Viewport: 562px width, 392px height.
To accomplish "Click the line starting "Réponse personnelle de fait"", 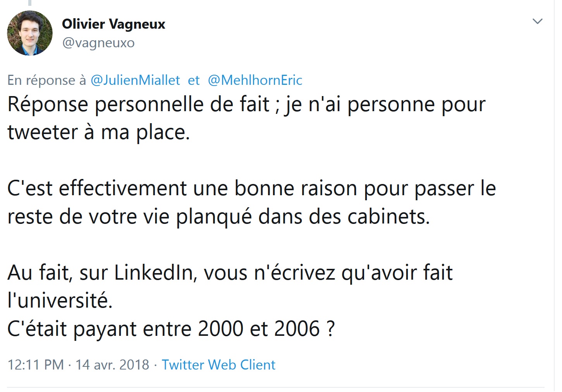I will (246, 105).
